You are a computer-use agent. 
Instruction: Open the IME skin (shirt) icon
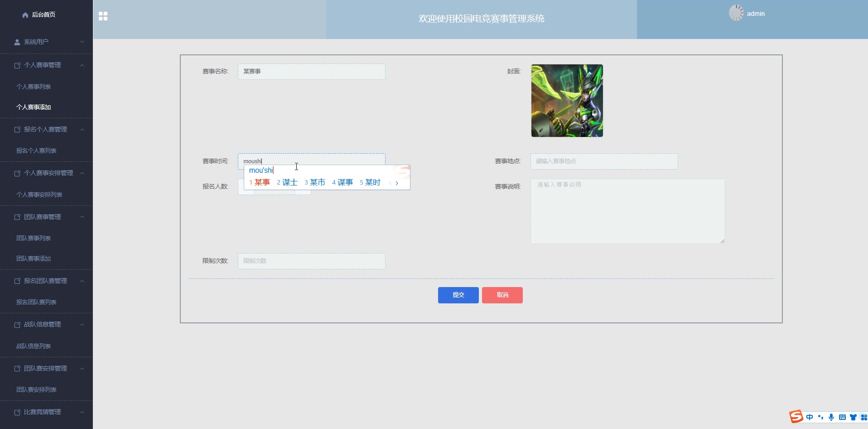pyautogui.click(x=853, y=417)
